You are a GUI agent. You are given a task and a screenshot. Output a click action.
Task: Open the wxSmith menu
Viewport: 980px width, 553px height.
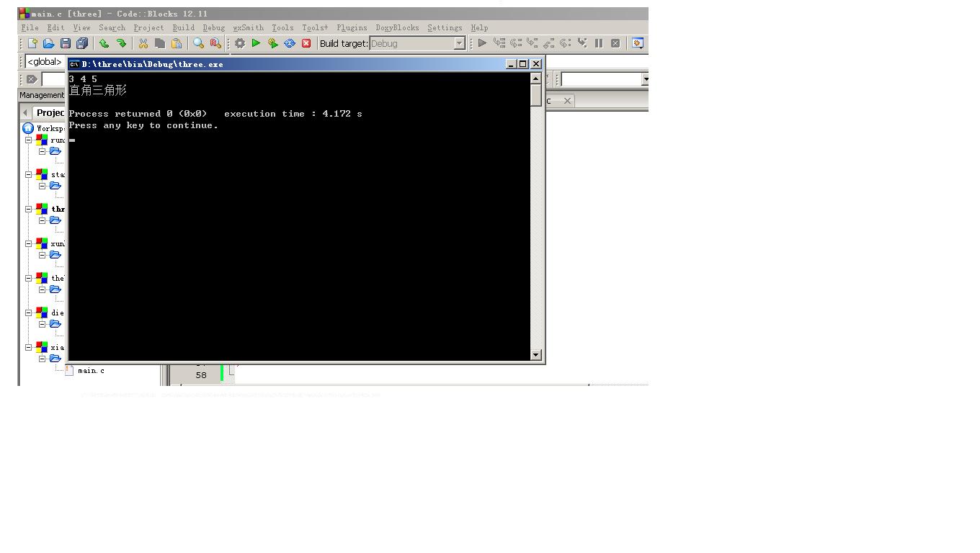pyautogui.click(x=248, y=28)
